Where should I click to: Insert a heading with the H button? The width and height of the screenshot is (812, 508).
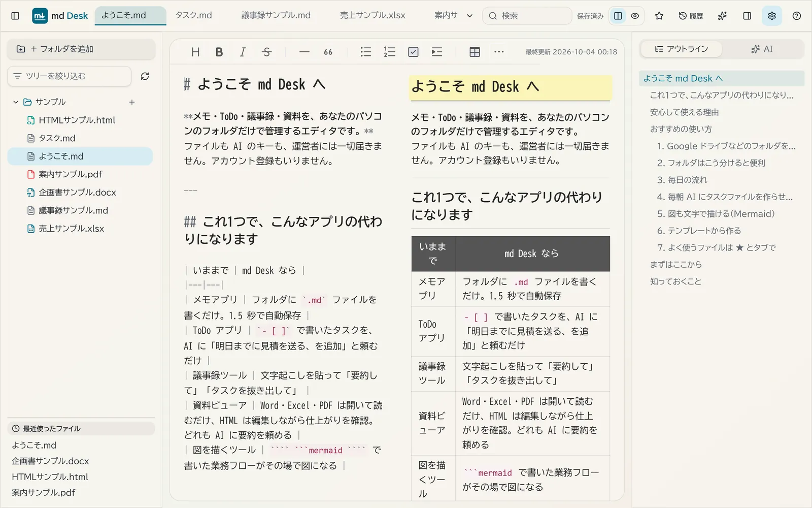point(195,52)
